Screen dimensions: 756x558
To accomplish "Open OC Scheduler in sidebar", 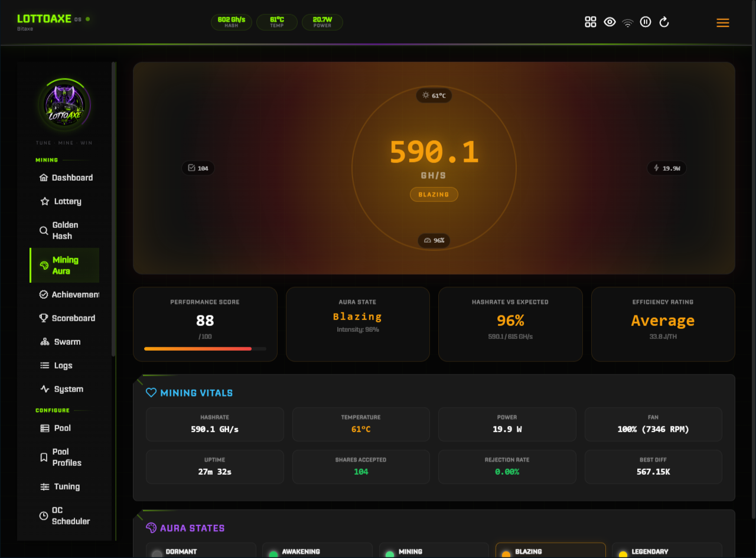I will point(64,515).
